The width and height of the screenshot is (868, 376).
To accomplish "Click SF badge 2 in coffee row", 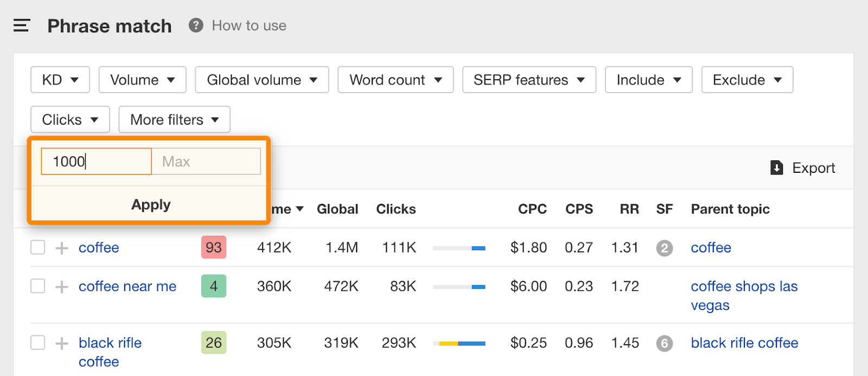I will pyautogui.click(x=664, y=248).
